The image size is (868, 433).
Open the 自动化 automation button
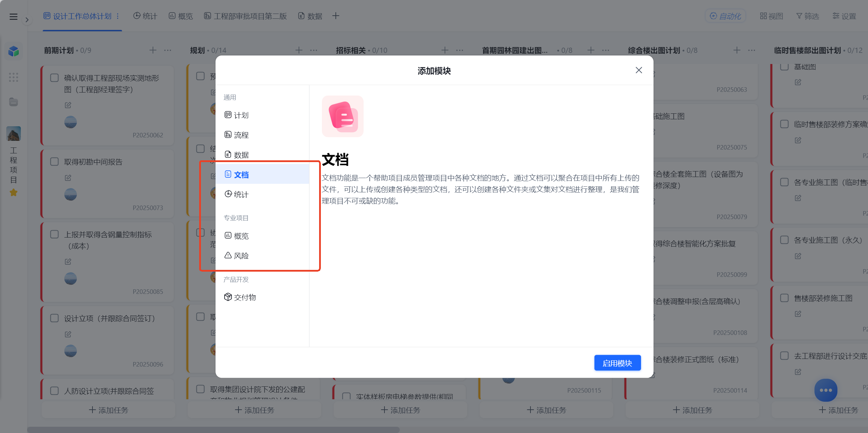tap(725, 16)
